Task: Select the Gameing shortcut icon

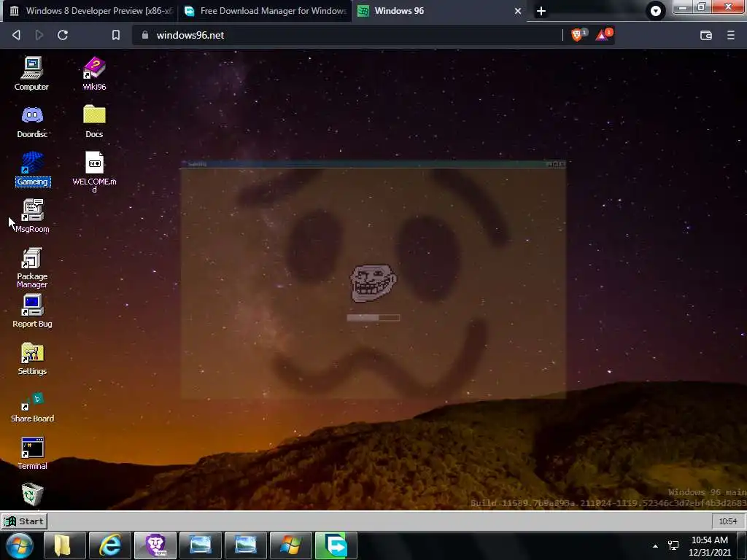Action: (x=32, y=168)
